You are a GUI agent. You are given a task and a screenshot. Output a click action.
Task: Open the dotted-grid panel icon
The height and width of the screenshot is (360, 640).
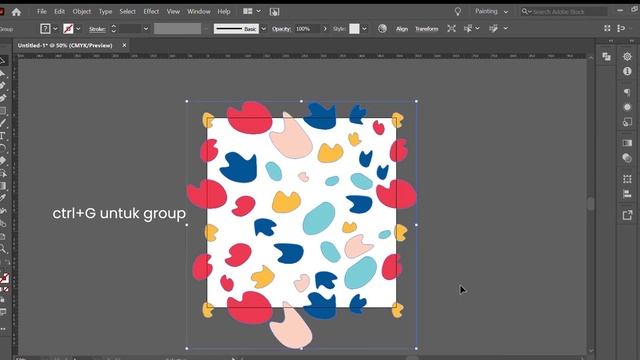click(x=627, y=179)
